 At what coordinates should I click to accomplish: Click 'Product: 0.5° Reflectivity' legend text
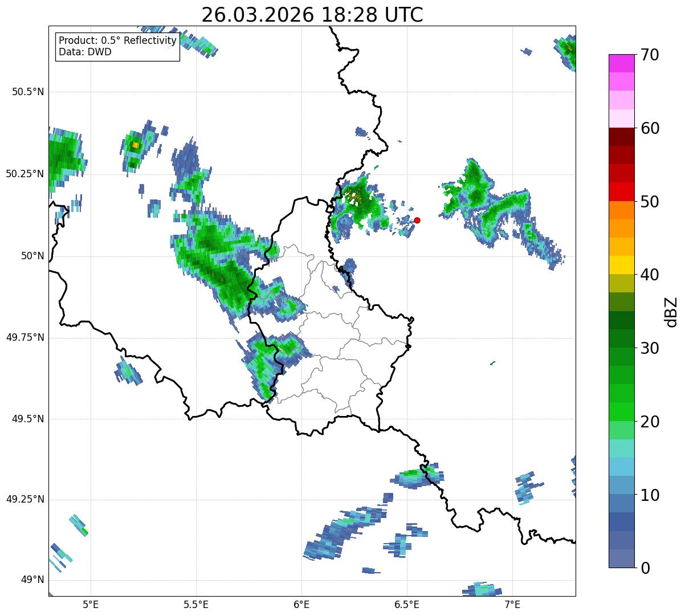[x=118, y=41]
